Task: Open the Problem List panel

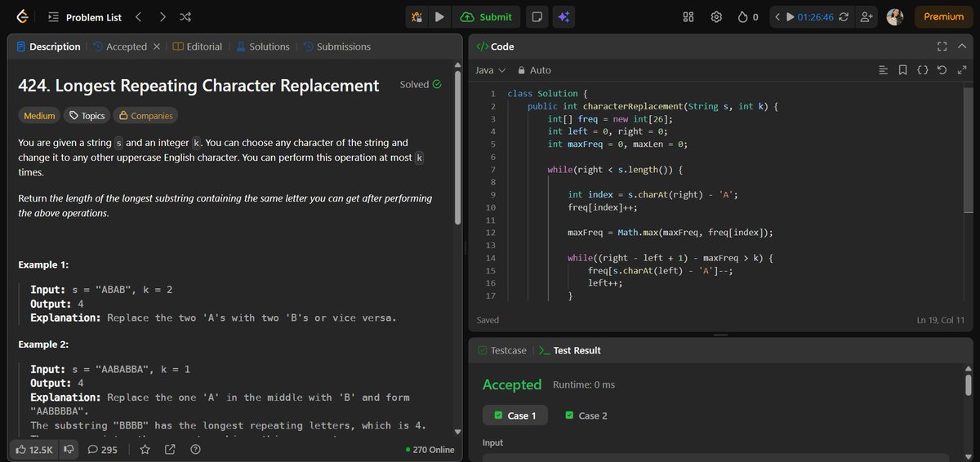Action: [x=85, y=17]
